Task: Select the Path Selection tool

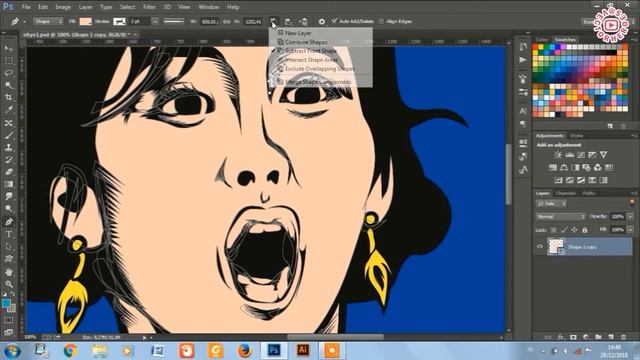Action: 9,246
